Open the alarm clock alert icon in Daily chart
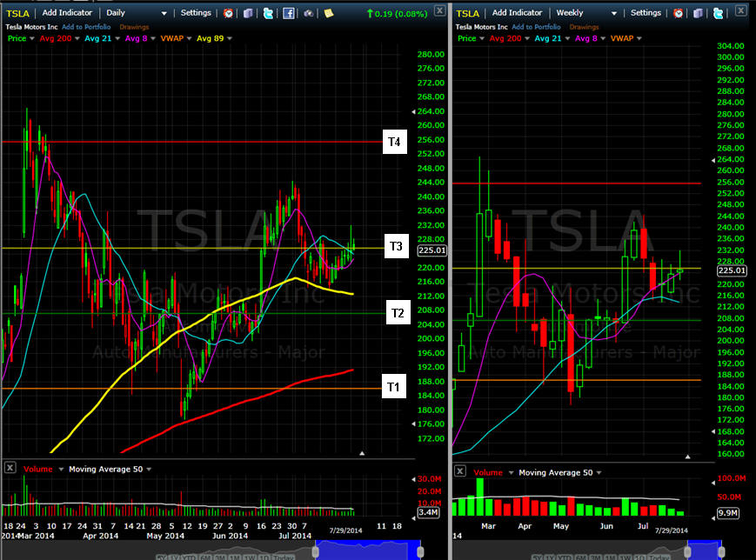Image resolution: width=756 pixels, height=560 pixels. pyautogui.click(x=228, y=13)
